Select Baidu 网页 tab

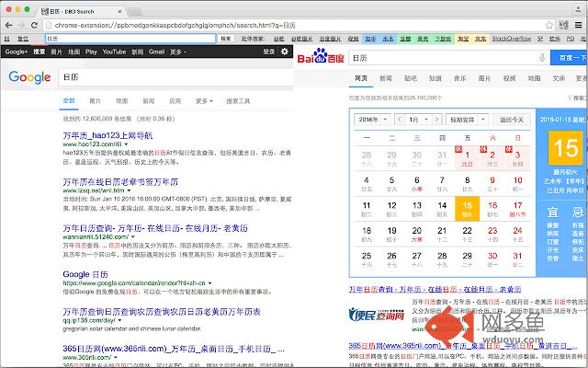pyautogui.click(x=361, y=78)
